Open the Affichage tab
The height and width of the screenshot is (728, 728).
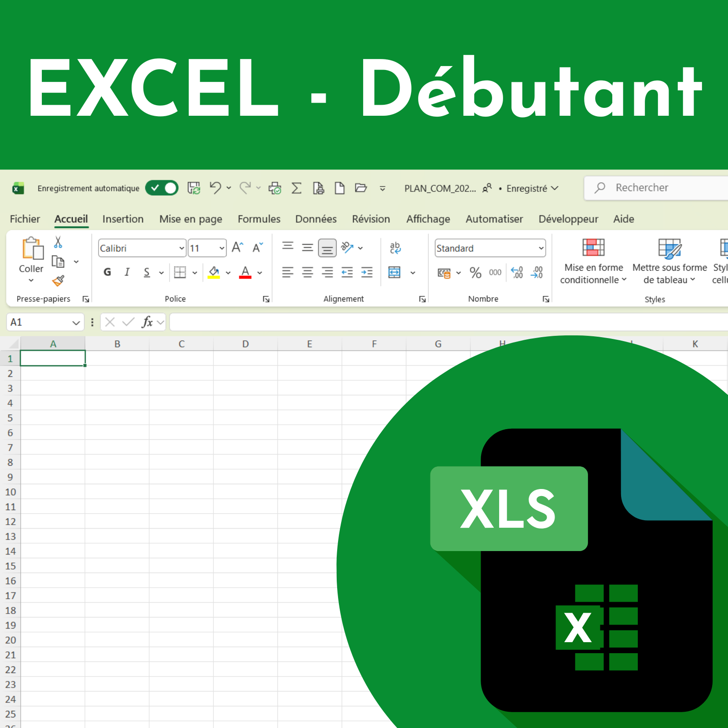pos(428,219)
